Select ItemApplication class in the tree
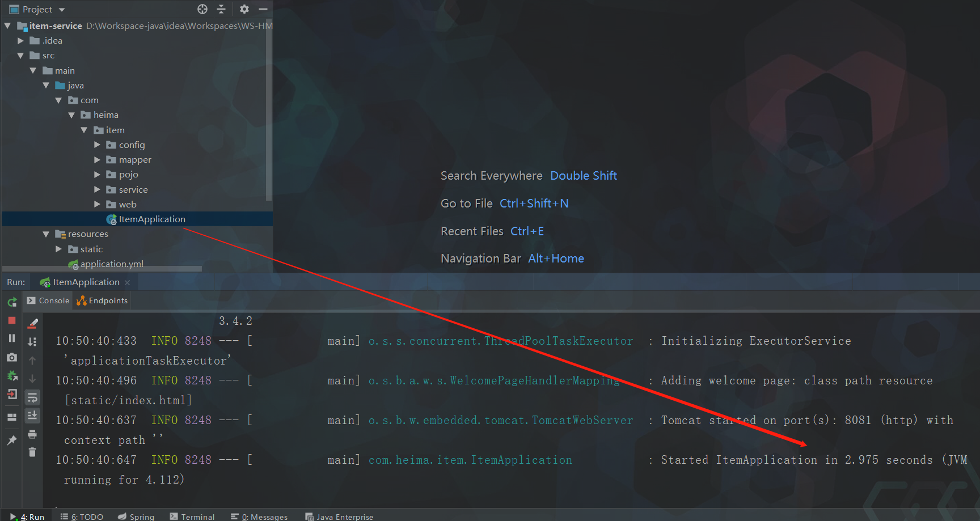This screenshot has height=521, width=980. [152, 219]
